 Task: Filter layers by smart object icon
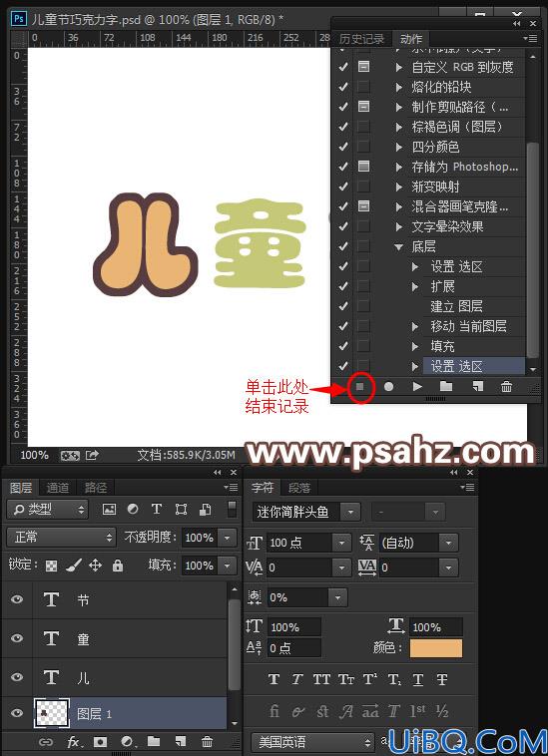click(205, 509)
